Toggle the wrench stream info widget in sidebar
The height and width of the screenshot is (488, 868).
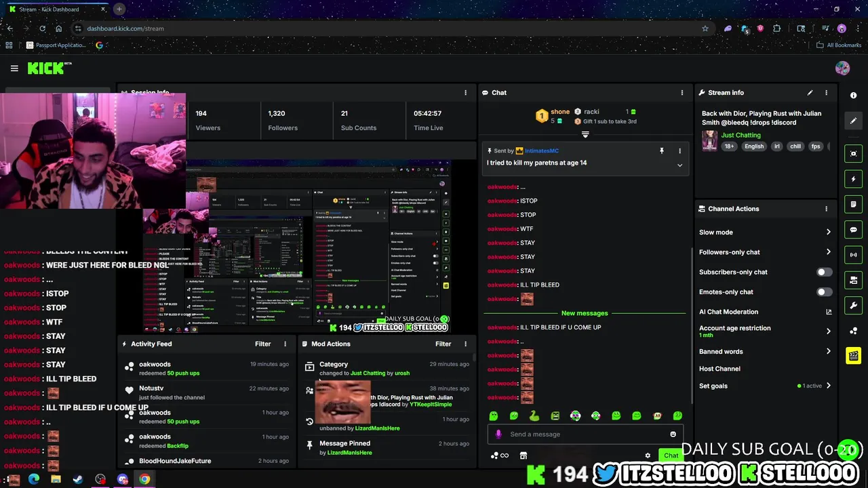[853, 305]
